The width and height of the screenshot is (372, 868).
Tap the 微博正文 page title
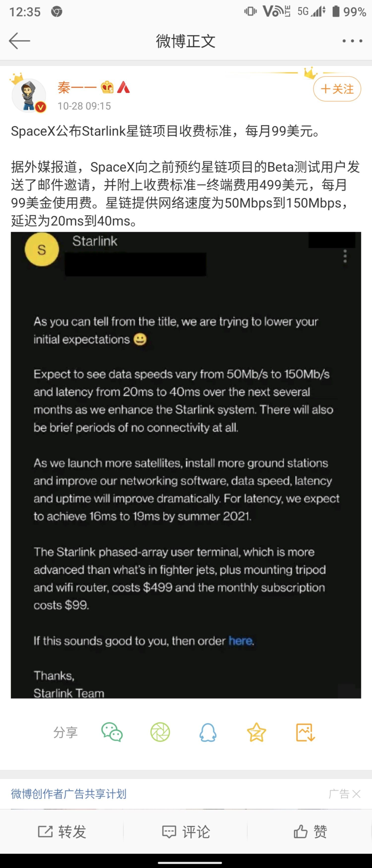pyautogui.click(x=186, y=41)
